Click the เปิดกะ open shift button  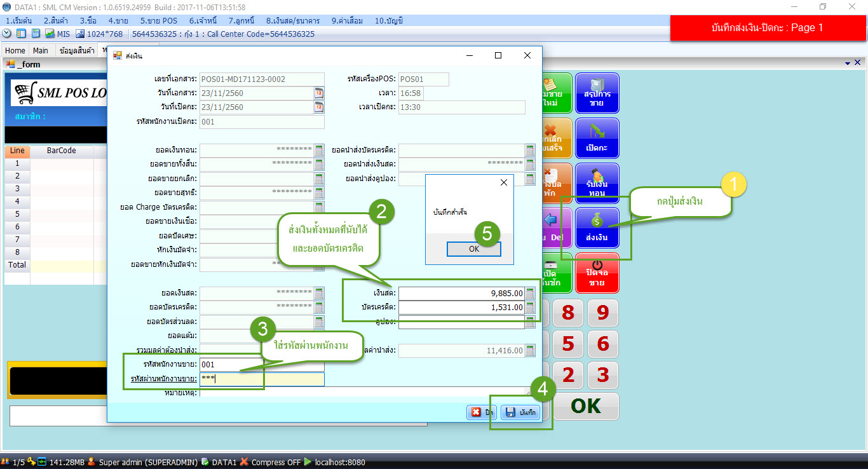pyautogui.click(x=597, y=139)
